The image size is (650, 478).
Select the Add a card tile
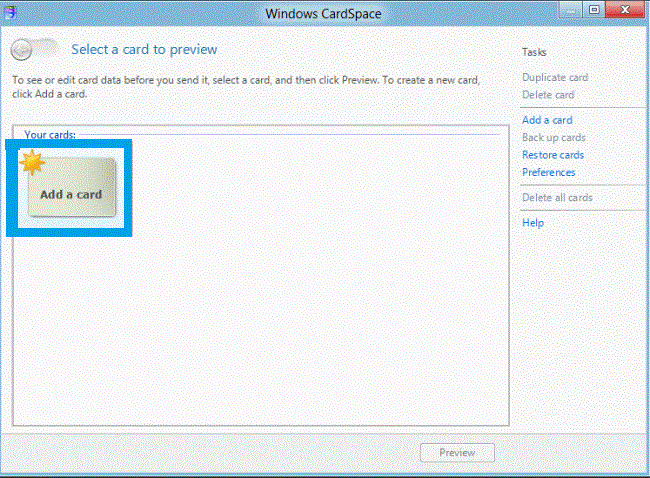click(x=71, y=188)
